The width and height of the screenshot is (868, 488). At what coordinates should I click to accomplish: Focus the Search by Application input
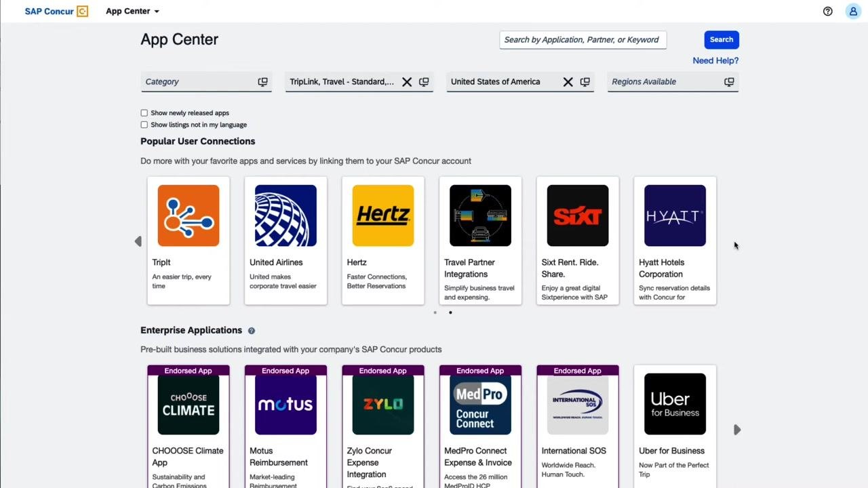[x=583, y=40]
